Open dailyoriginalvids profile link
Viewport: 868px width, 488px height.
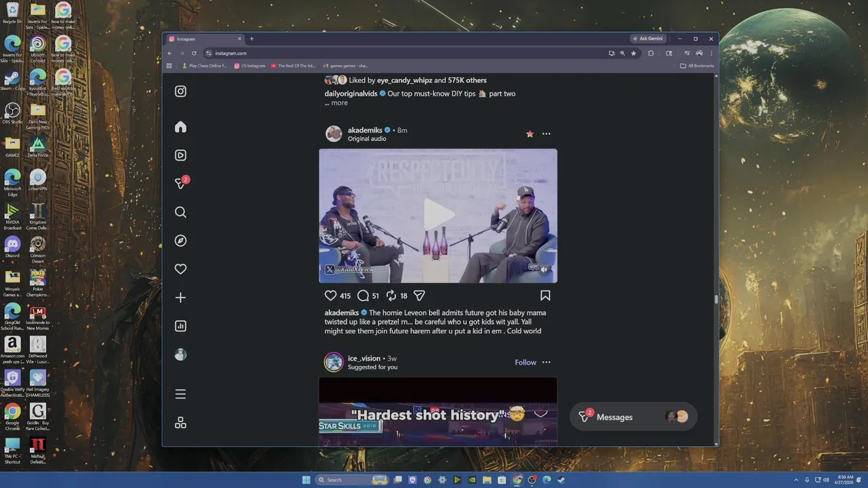point(351,94)
